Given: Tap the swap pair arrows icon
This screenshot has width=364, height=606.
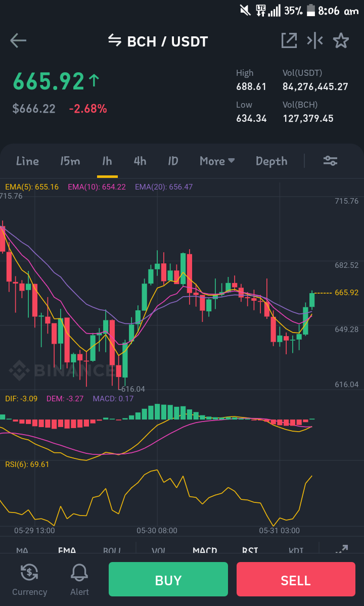Looking at the screenshot, I should 115,40.
